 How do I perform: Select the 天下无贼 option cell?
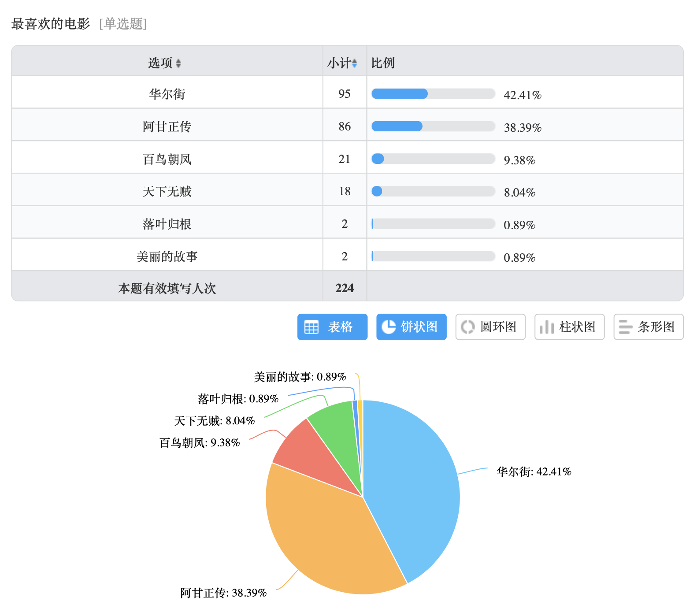click(167, 190)
